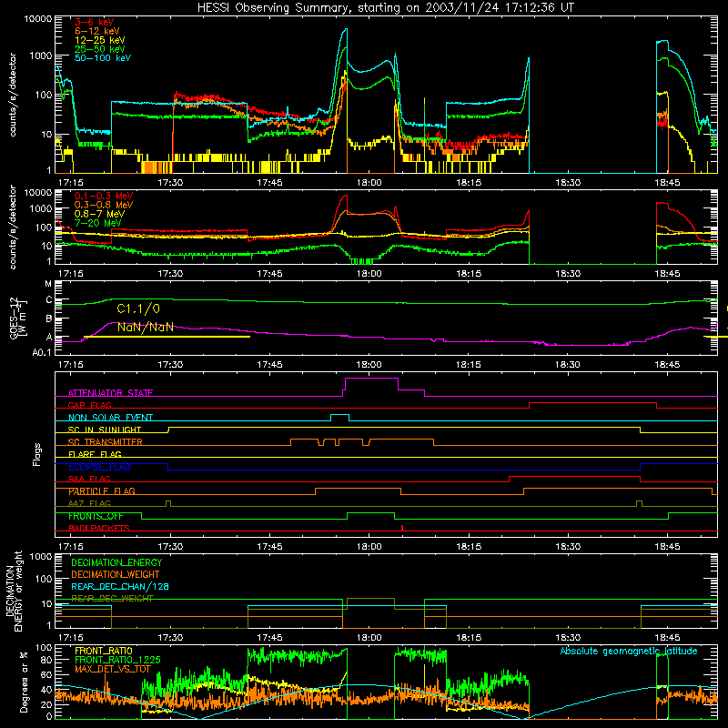Click the FRONT_RATIO legend label
This screenshot has height=728, width=728.
(x=104, y=651)
